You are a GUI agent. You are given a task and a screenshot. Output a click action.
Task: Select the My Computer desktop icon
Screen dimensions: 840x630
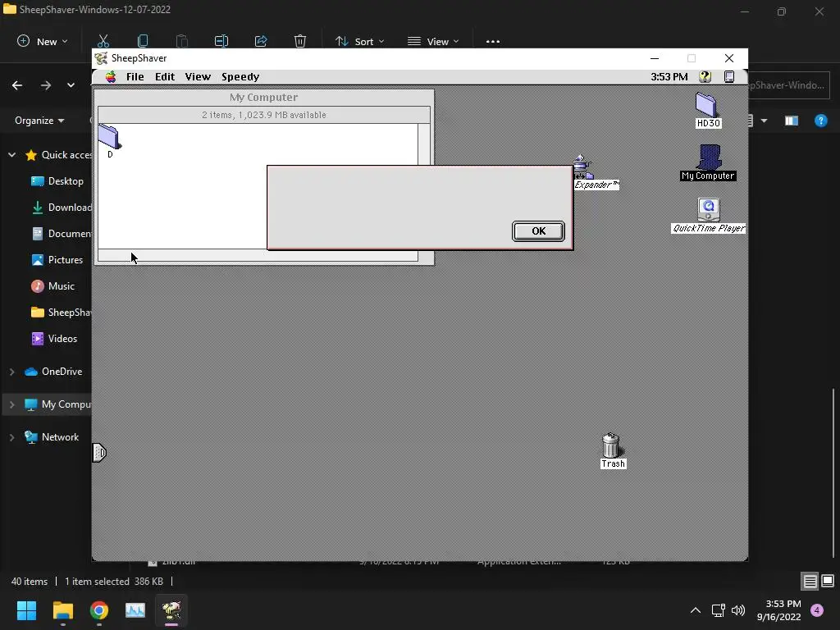708,162
